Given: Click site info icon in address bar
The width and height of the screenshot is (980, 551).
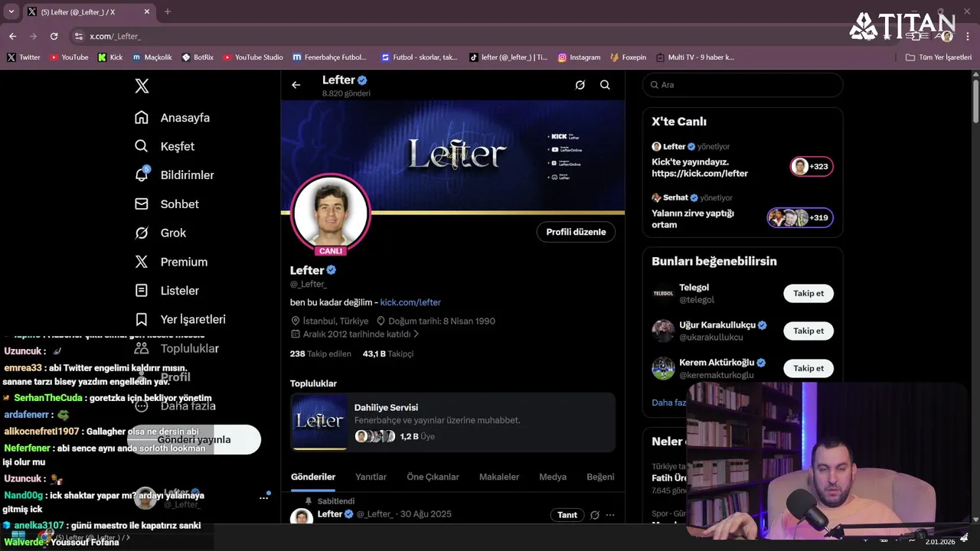Looking at the screenshot, I should coord(78,36).
